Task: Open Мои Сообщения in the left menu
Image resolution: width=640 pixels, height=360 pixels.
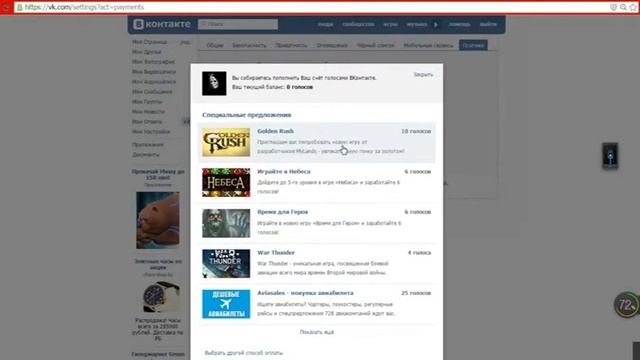Action: click(x=152, y=92)
